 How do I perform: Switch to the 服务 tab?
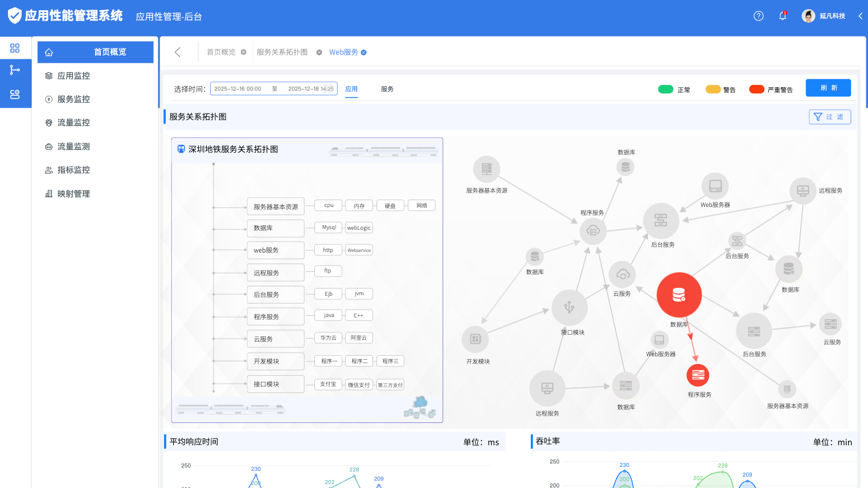tap(387, 89)
